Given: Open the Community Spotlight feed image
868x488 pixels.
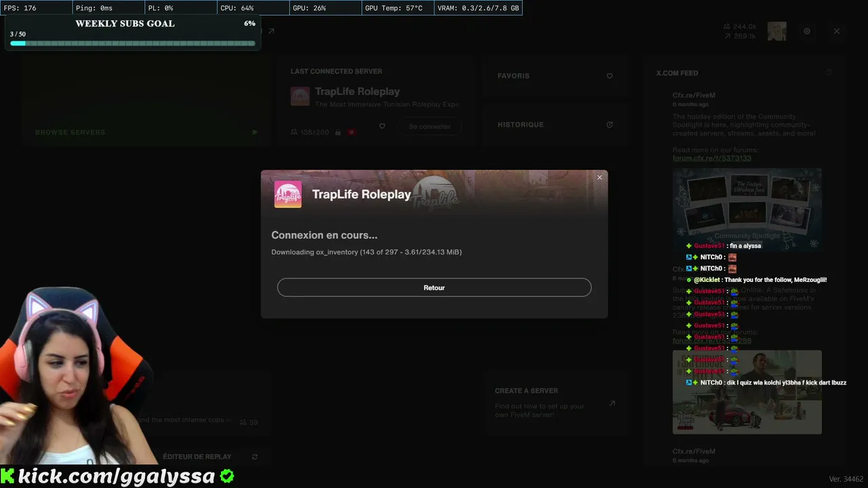Looking at the screenshot, I should (x=747, y=209).
